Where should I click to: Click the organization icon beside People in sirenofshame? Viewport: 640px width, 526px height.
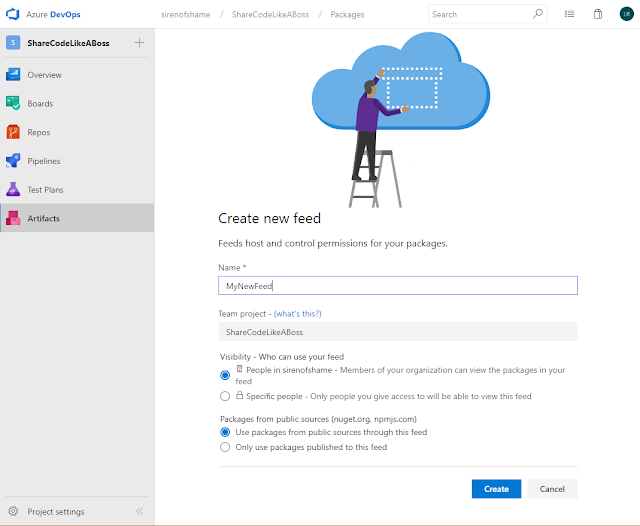click(240, 369)
